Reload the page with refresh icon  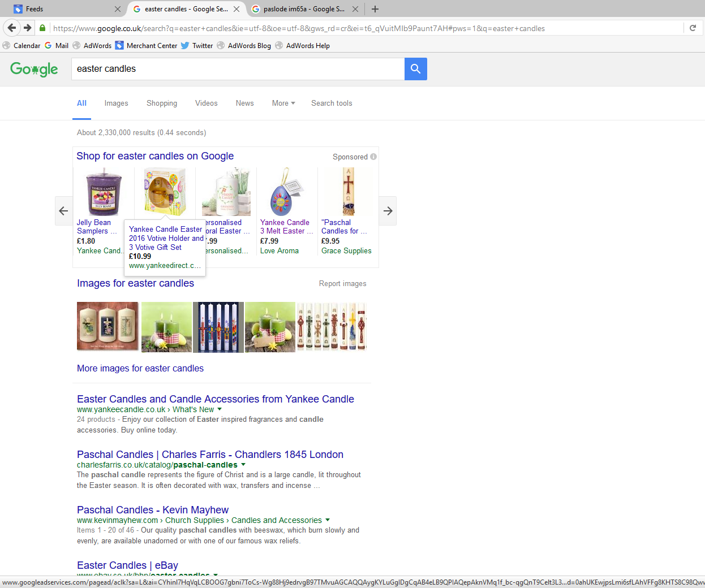point(693,28)
